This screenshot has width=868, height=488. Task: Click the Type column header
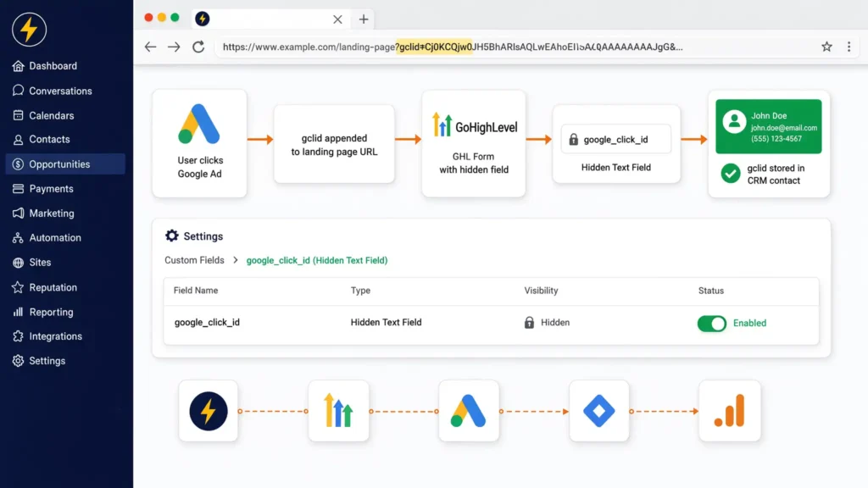pyautogui.click(x=360, y=291)
